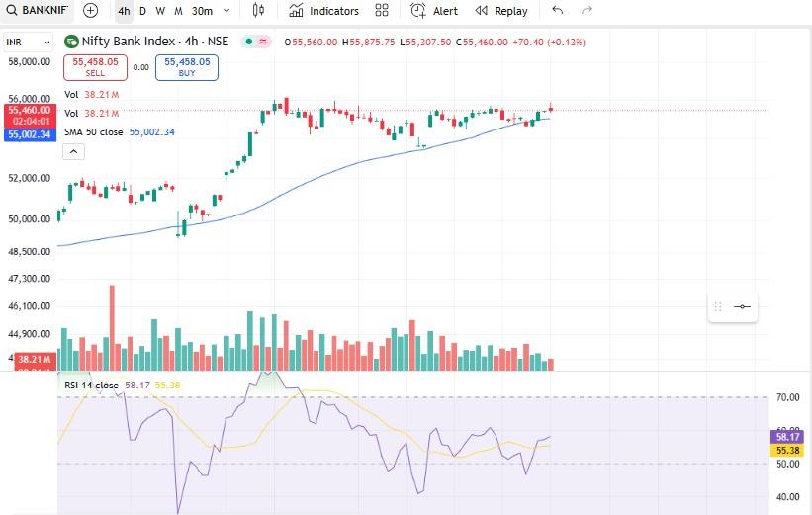Viewport: 812px width, 515px height.
Task: Click the closing value C55,460.00
Action: click(x=482, y=42)
